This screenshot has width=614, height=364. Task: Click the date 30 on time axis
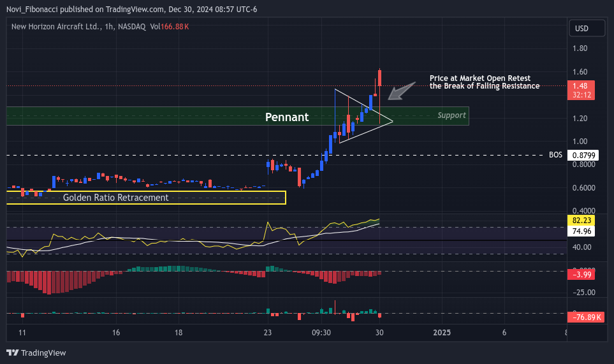[x=379, y=333]
